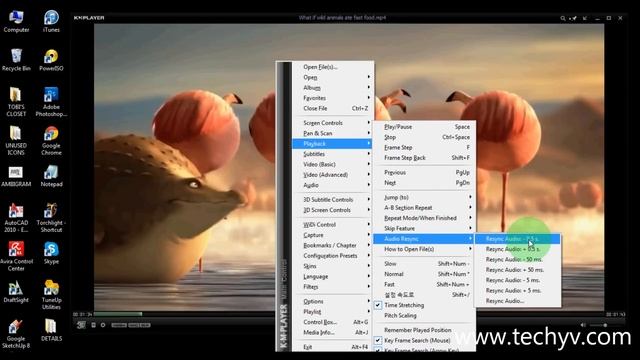The width and height of the screenshot is (640, 360).
Task: Click the KMPlayer pin on top icon
Action: 574,18
